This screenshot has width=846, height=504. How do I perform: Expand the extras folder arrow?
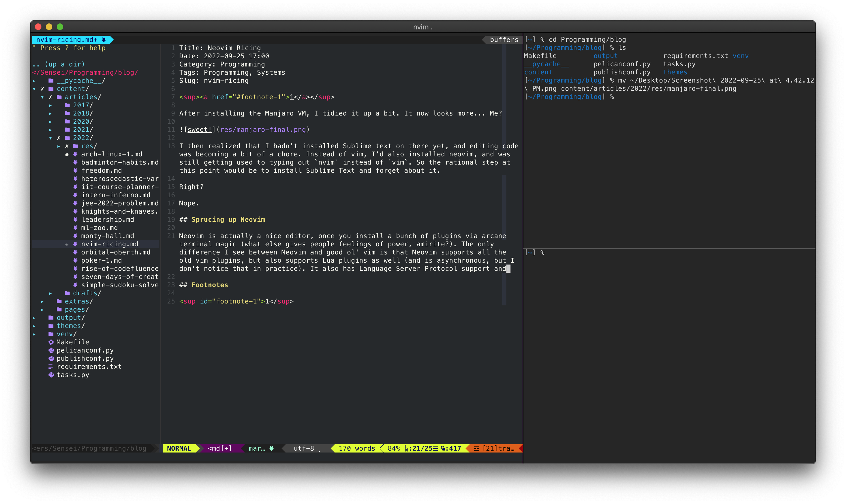coord(42,301)
